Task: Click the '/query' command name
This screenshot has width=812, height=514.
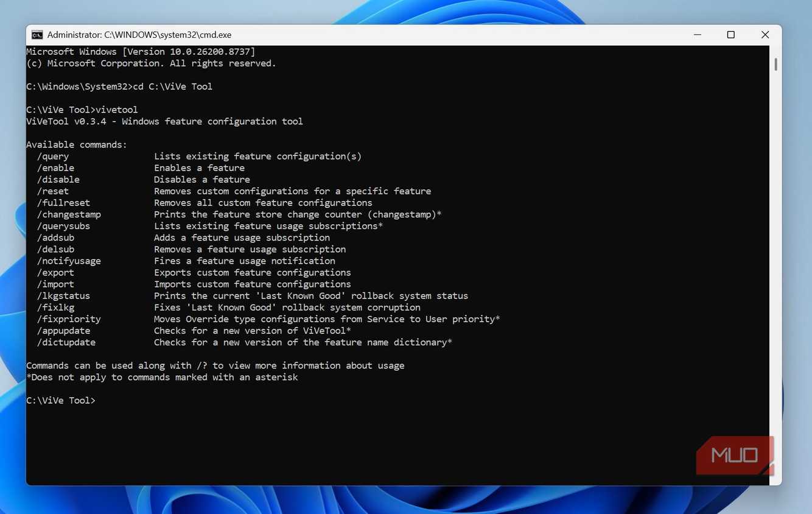Action: (53, 156)
